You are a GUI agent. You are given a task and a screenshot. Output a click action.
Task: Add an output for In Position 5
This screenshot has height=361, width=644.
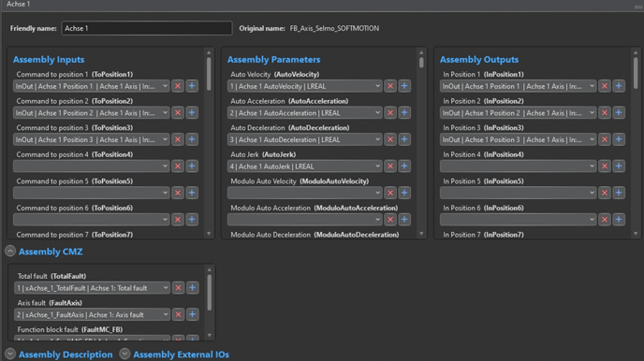(x=619, y=193)
